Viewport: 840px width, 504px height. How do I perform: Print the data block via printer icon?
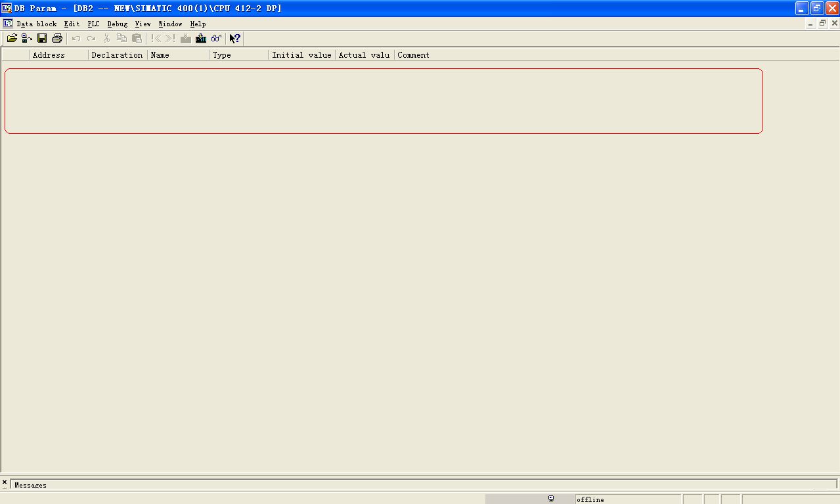[x=57, y=39]
